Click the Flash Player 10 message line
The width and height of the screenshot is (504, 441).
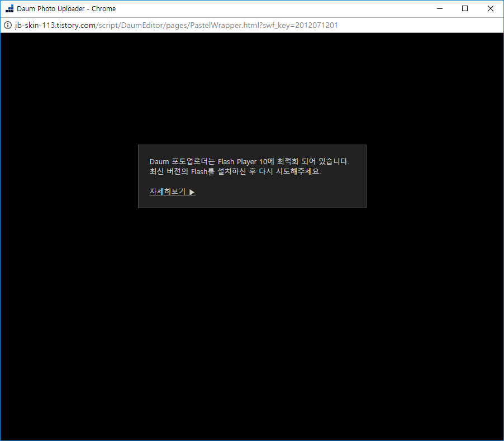coord(249,161)
